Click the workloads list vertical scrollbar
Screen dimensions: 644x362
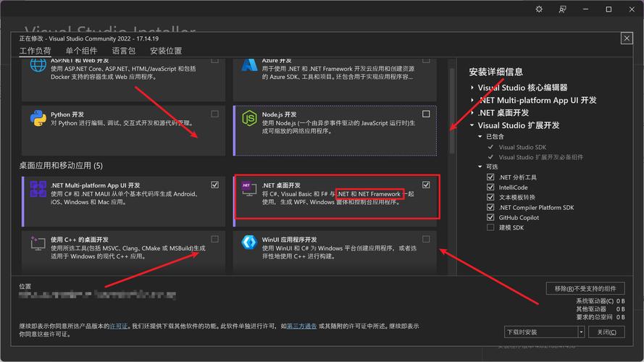pyautogui.click(x=452, y=111)
